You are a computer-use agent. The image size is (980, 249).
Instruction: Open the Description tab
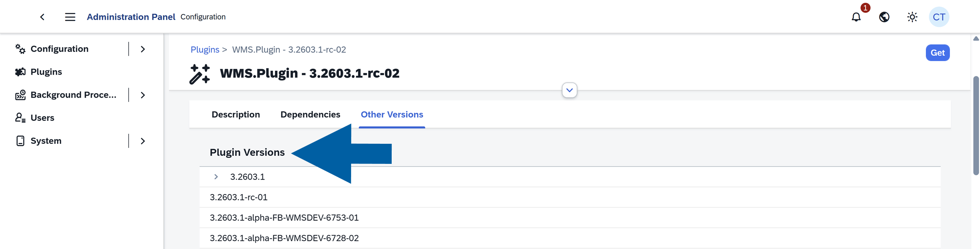point(236,114)
